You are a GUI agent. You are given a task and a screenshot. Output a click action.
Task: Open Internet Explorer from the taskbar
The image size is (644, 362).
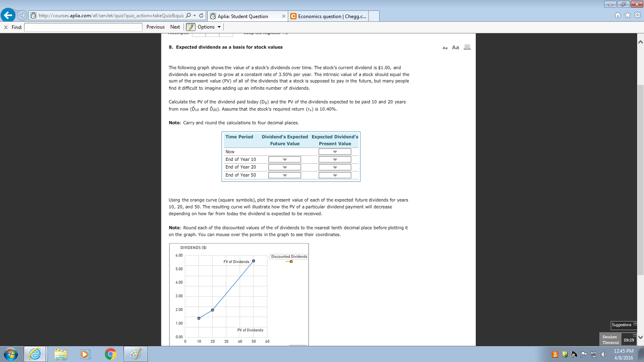point(35,354)
